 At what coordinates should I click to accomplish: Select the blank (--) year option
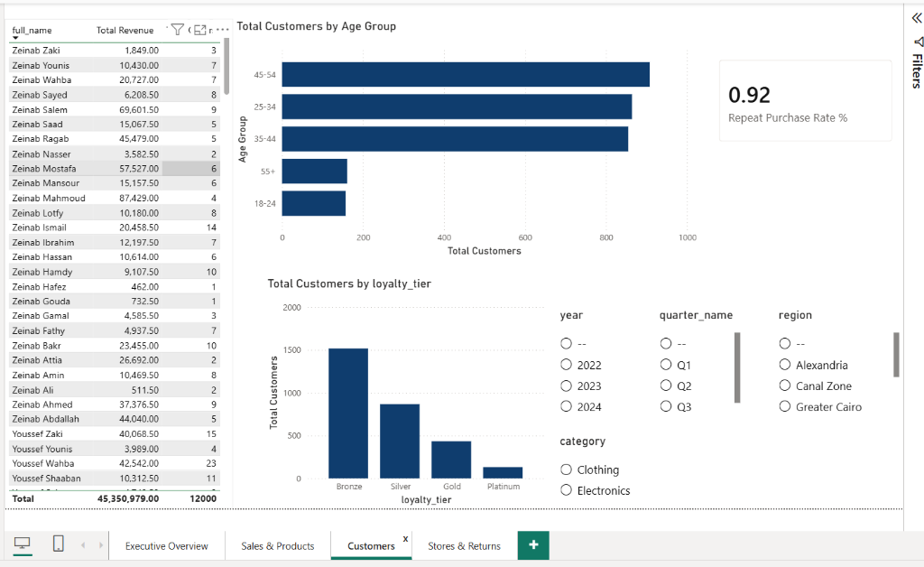[x=567, y=343]
